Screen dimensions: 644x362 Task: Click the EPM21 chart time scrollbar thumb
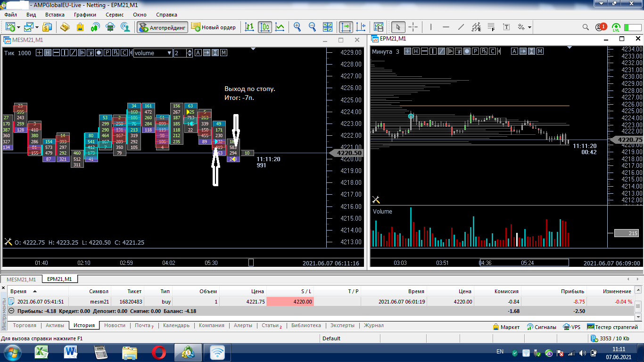pos(524,263)
